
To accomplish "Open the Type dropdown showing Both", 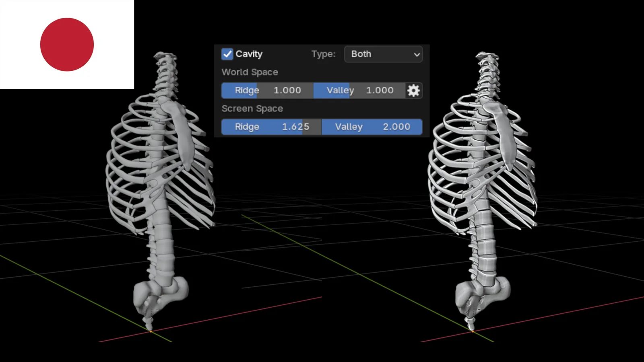I will click(x=383, y=54).
